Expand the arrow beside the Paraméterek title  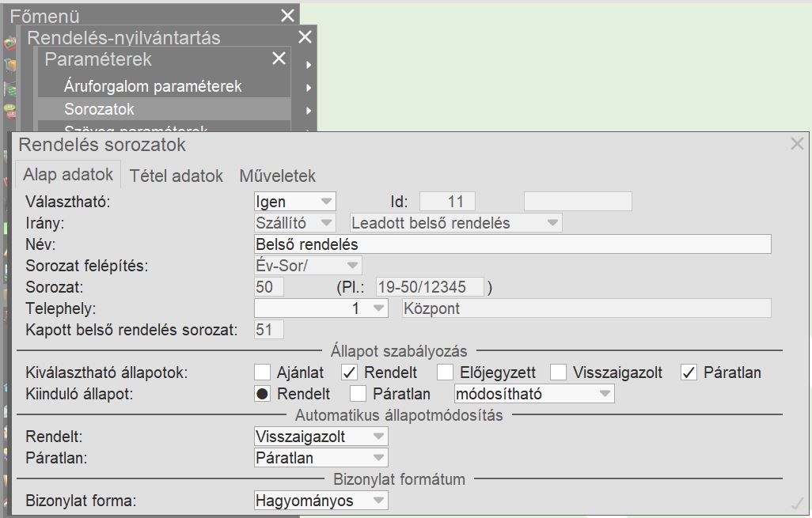coord(308,65)
